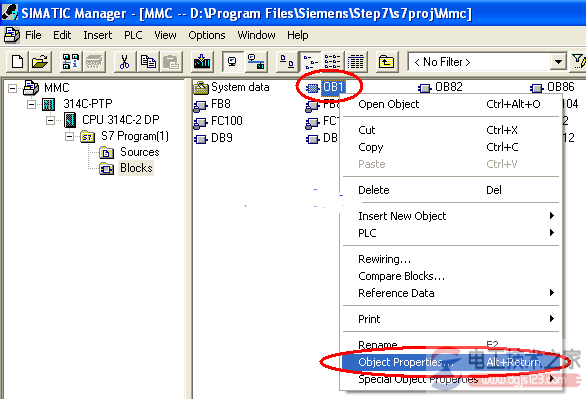Open the Options menu
This screenshot has width=586, height=399.
tap(207, 35)
